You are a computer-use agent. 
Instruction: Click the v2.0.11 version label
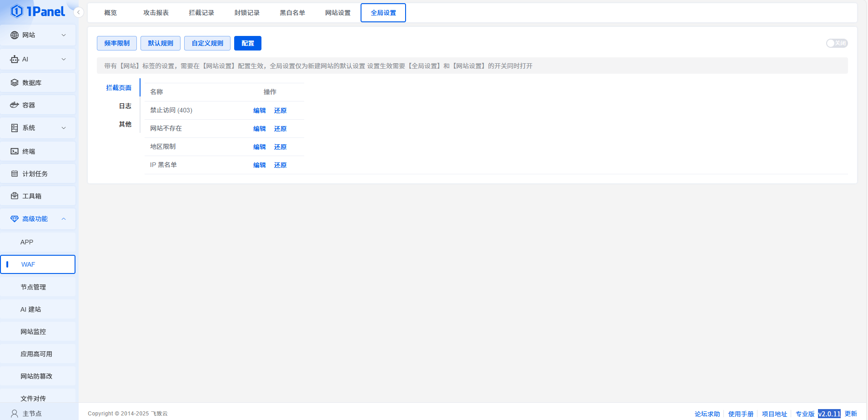pyautogui.click(x=829, y=414)
